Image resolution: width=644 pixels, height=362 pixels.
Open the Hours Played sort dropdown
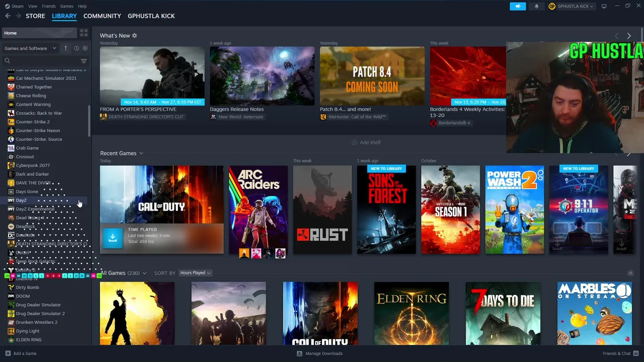[196, 273]
